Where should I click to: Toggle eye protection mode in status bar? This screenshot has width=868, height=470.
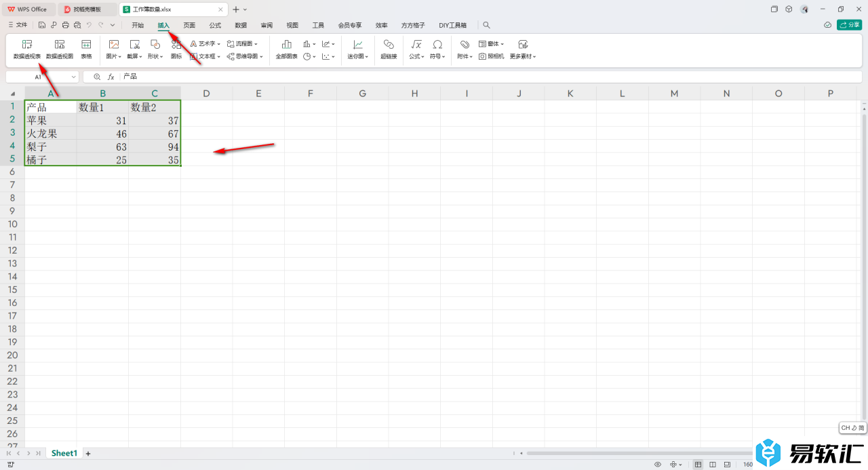click(x=658, y=465)
